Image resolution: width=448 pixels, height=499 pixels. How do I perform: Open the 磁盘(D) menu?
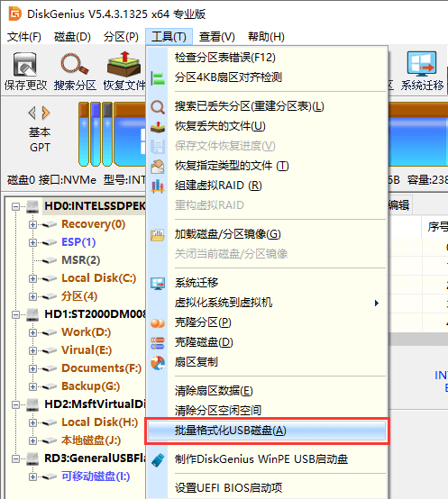point(72,37)
